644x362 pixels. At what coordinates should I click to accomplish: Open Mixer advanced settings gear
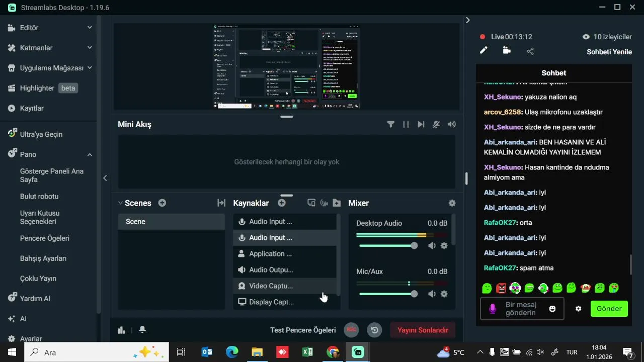coord(452,203)
